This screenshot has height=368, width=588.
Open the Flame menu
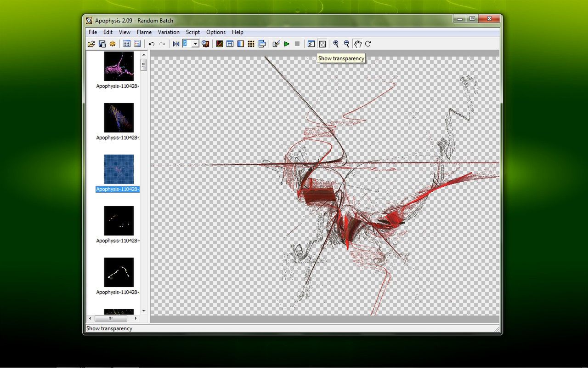(x=144, y=32)
